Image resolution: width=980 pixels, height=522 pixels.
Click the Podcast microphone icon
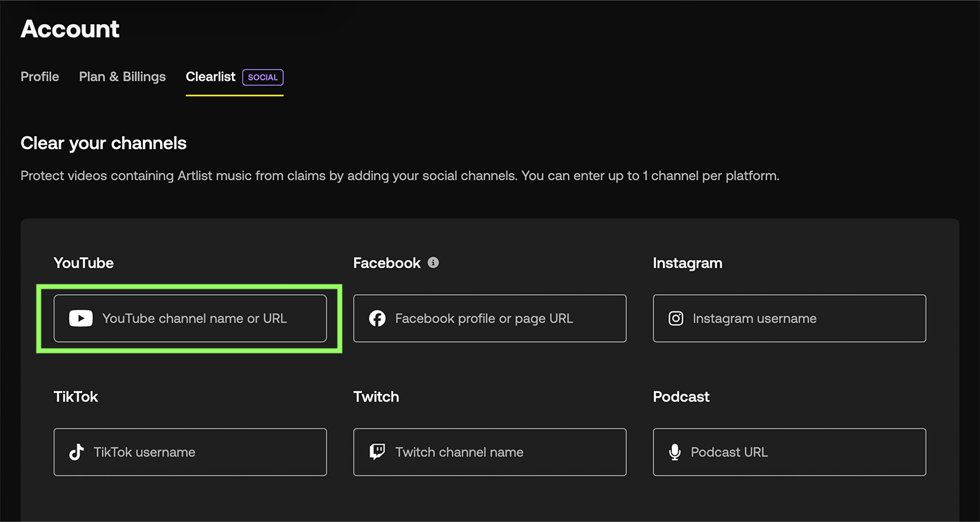tap(675, 452)
